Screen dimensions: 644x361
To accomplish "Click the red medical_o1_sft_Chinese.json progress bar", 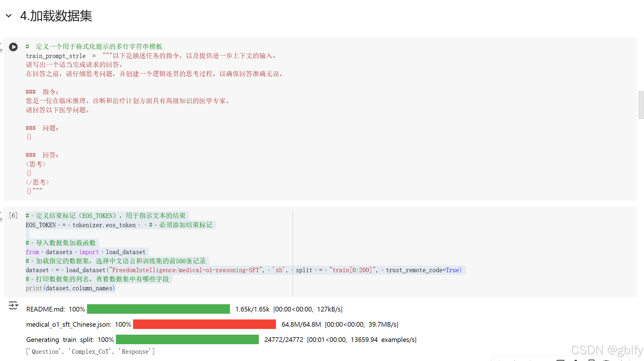I will pyautogui.click(x=204, y=324).
